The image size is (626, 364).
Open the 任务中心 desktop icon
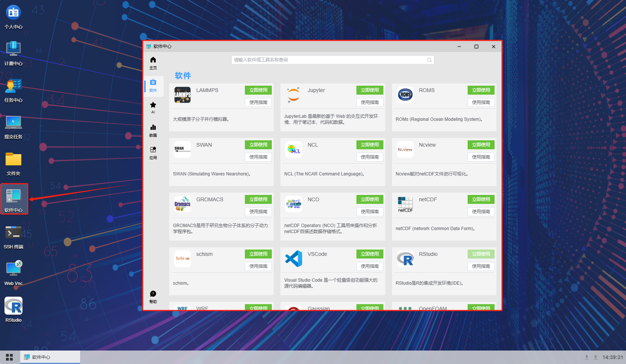click(13, 90)
